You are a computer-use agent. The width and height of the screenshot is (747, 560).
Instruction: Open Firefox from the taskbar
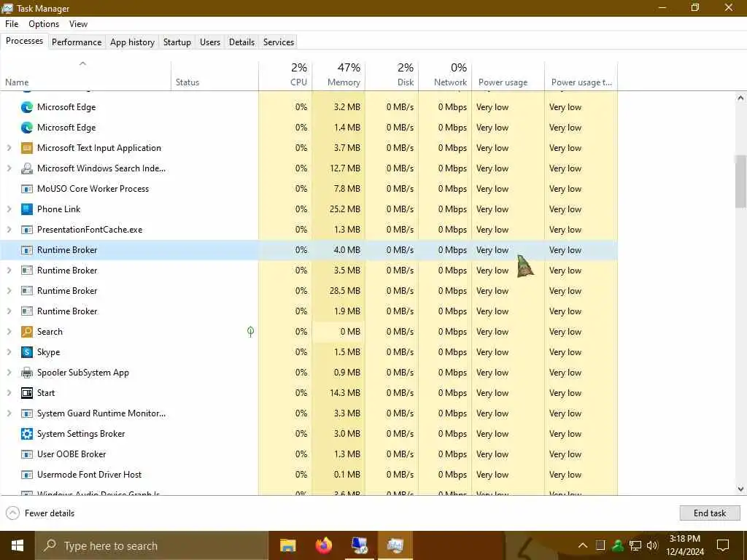323,545
